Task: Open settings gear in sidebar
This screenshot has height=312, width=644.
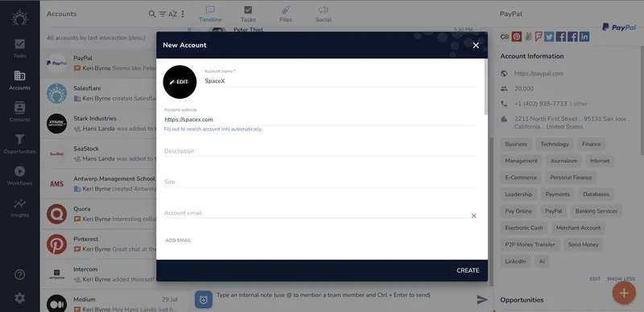Action: point(19,298)
